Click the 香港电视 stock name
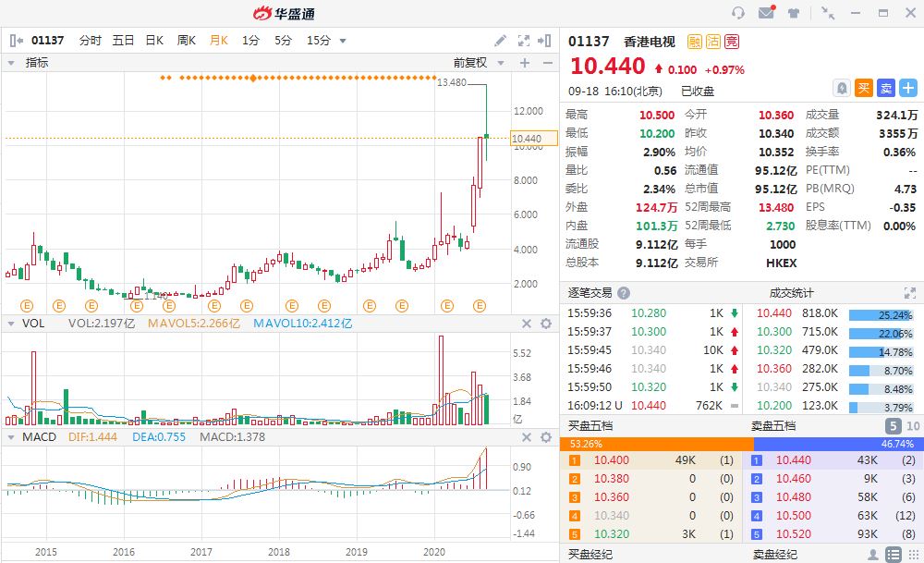 pyautogui.click(x=650, y=42)
